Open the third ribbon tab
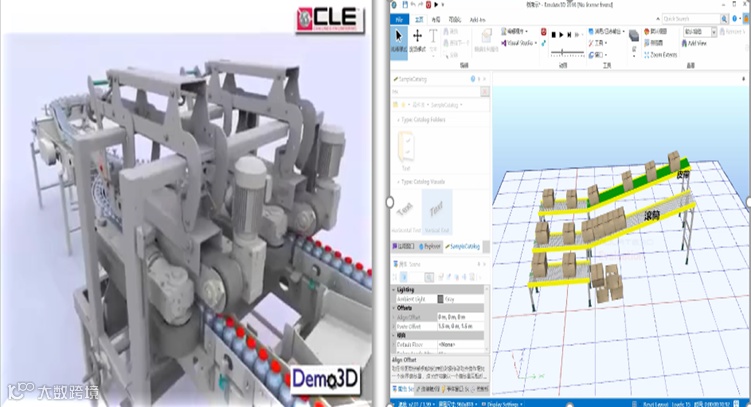 click(435, 20)
